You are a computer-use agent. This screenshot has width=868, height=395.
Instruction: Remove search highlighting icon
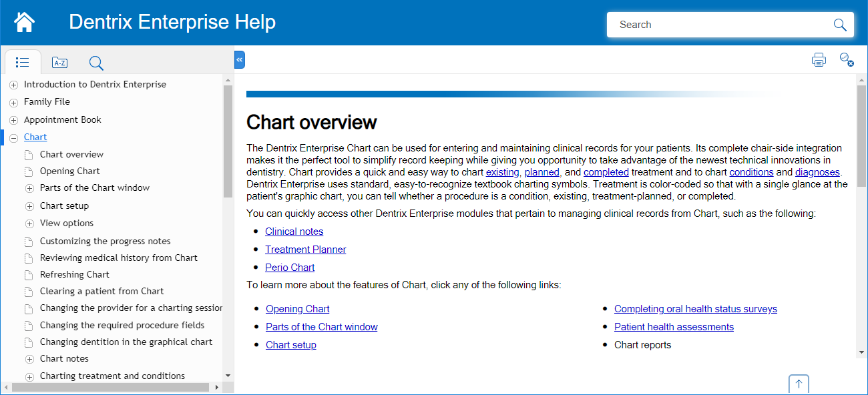click(847, 59)
